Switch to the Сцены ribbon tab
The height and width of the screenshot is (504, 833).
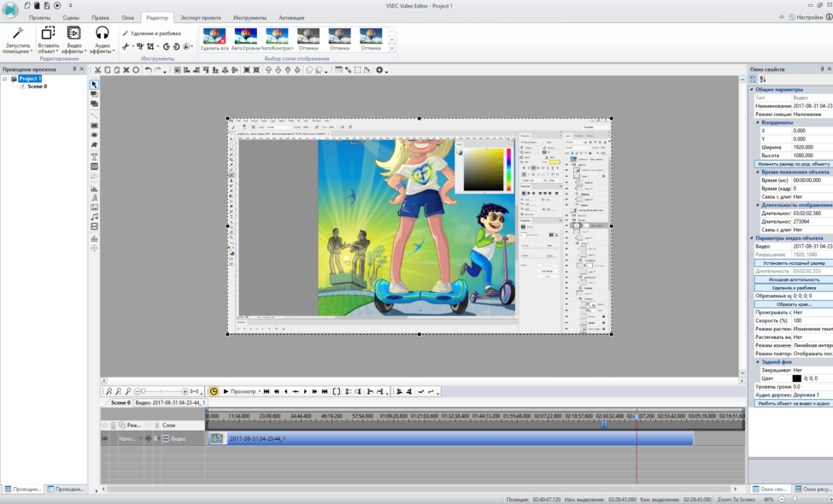[x=71, y=17]
